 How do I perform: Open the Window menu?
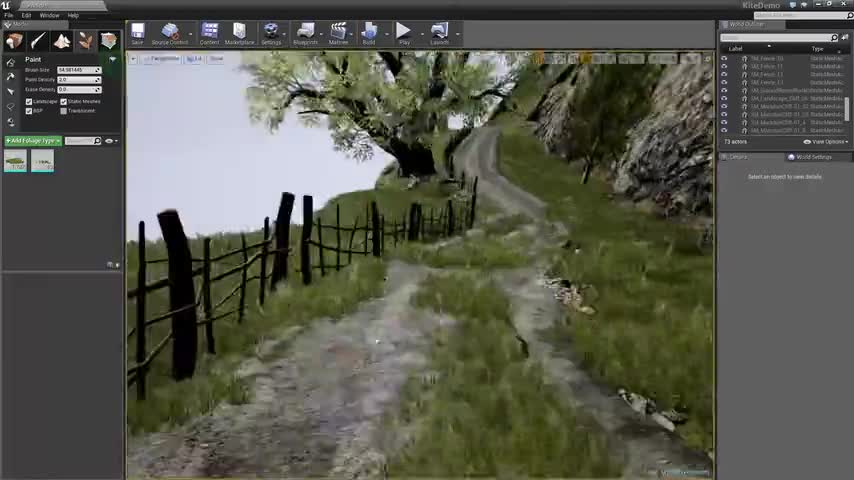click(x=50, y=16)
